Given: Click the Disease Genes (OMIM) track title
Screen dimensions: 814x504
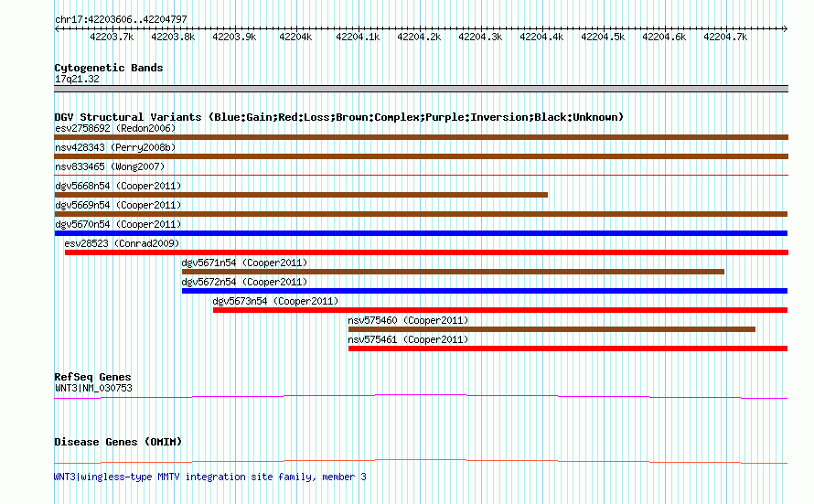Looking at the screenshot, I should click(x=118, y=442).
